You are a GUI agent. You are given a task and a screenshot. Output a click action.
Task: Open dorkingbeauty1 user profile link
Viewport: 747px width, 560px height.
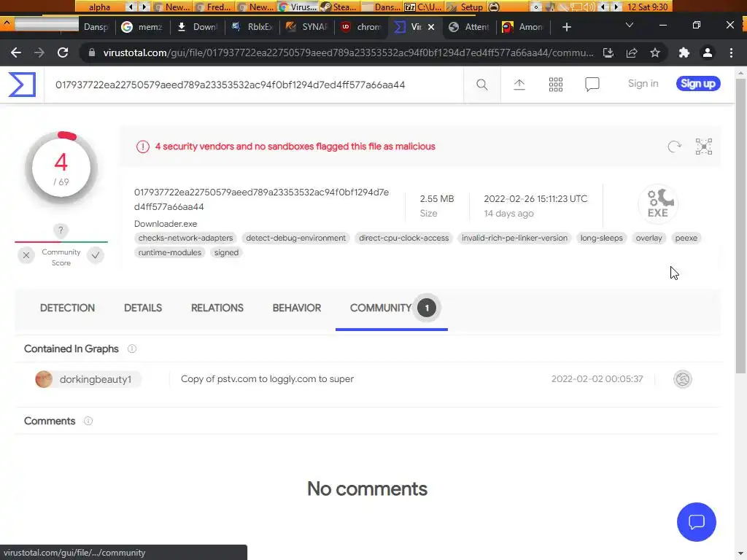point(96,379)
